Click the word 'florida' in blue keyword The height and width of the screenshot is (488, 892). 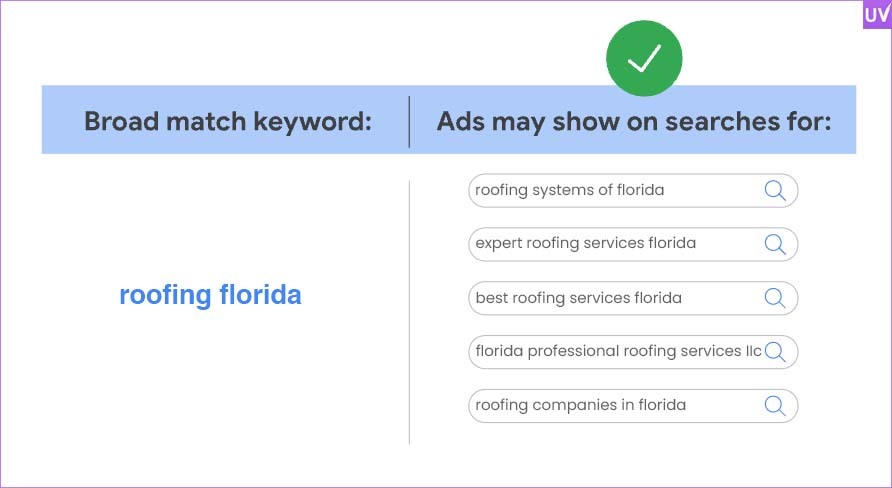[261, 295]
